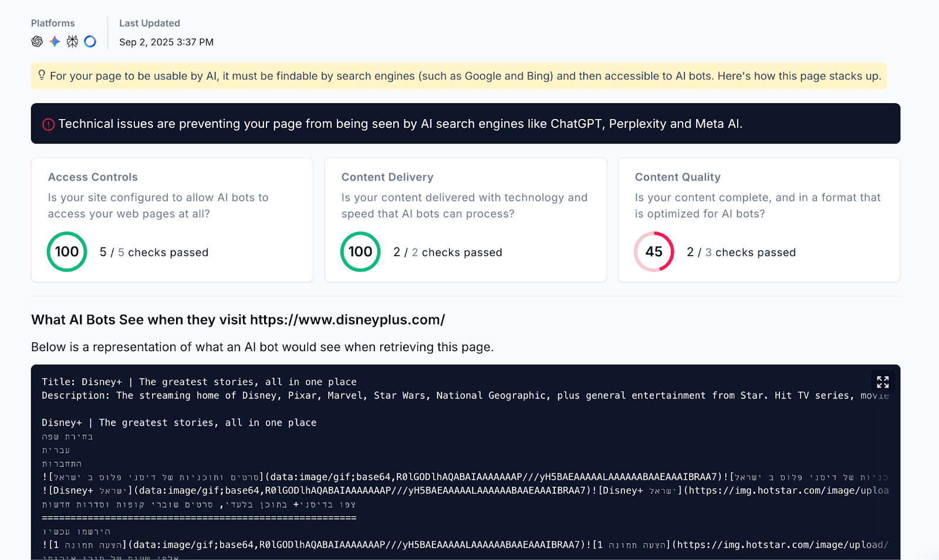Viewport: 939px width, 560px height.
Task: Click the Access Controls 100 score ring
Action: (x=67, y=252)
